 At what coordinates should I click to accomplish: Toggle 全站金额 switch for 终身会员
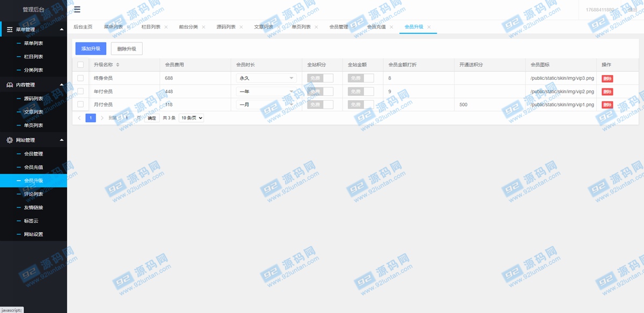coord(361,78)
